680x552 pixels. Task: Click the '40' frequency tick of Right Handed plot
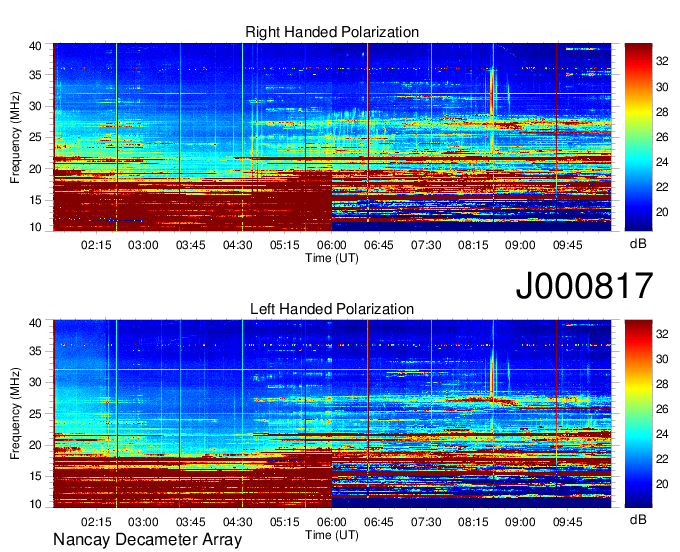[x=35, y=46]
